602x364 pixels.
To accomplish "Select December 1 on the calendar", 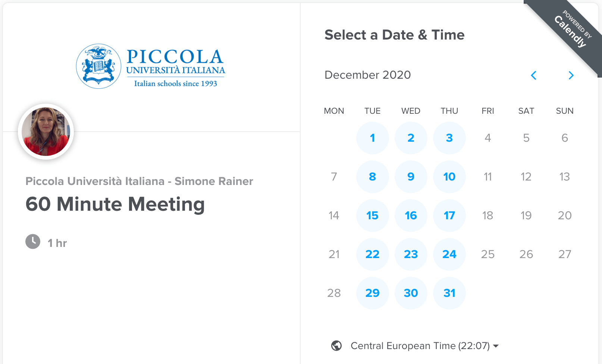I will tap(372, 138).
